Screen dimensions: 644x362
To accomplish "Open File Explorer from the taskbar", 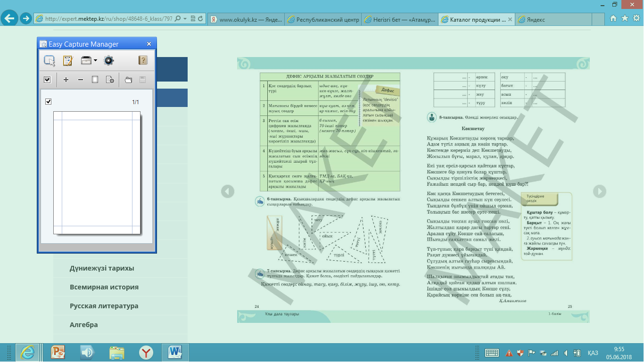I will (116, 353).
